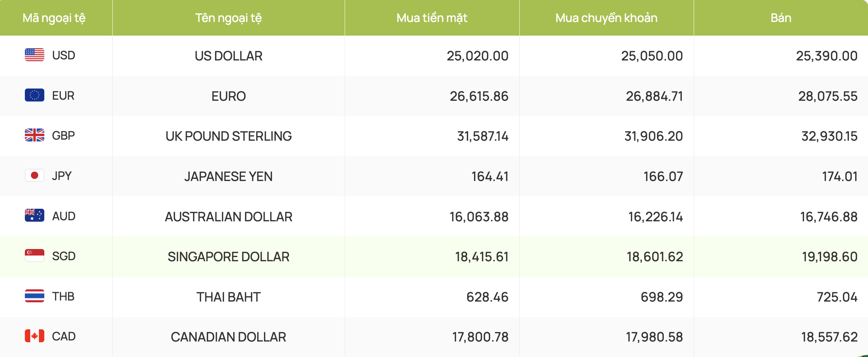
Task: Click the United Kingdom flag icon
Action: pos(35,135)
